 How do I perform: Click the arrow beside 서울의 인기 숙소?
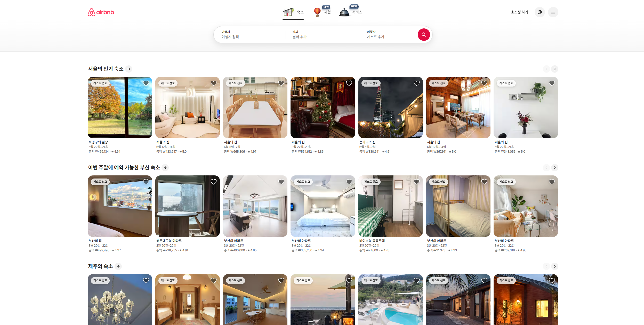tap(129, 69)
